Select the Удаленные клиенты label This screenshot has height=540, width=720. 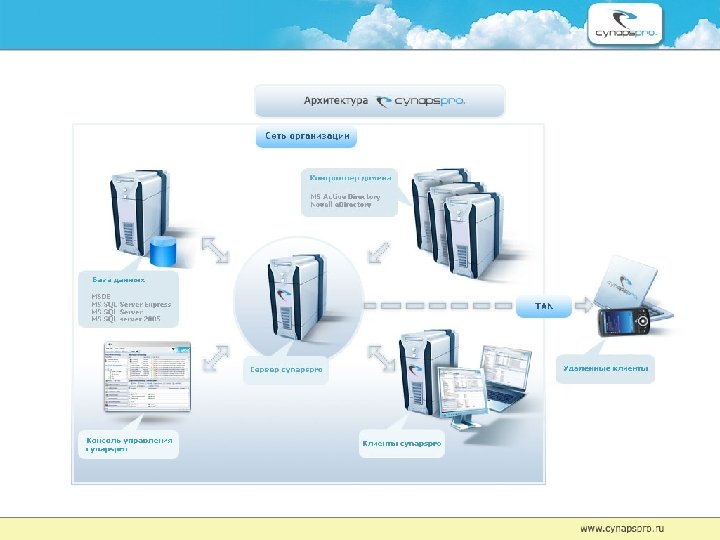pos(606,369)
